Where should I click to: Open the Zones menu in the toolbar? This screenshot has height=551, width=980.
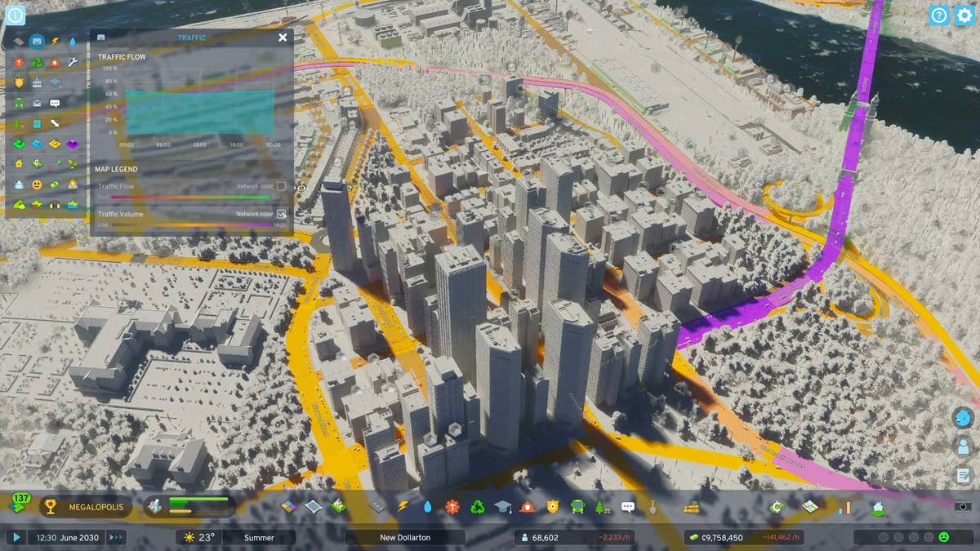click(287, 505)
